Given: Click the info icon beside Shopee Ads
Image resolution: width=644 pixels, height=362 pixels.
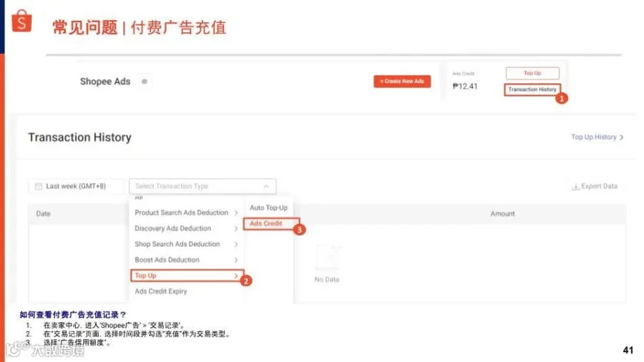Looking at the screenshot, I should pyautogui.click(x=144, y=82).
